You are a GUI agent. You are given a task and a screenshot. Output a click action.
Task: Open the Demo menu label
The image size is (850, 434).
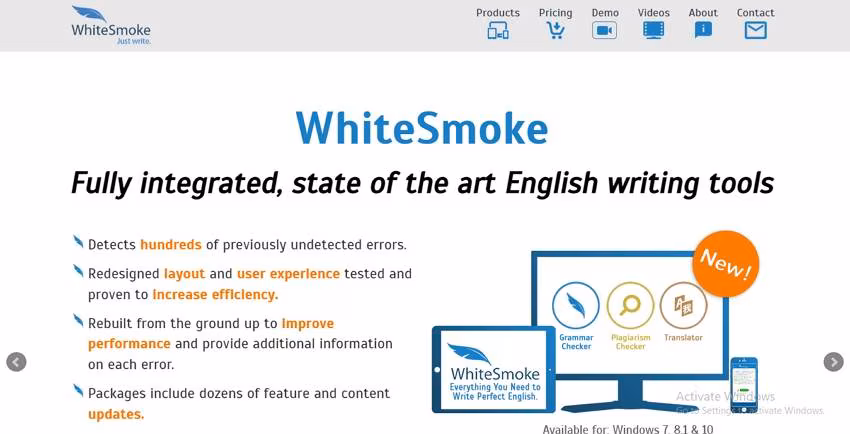click(605, 12)
